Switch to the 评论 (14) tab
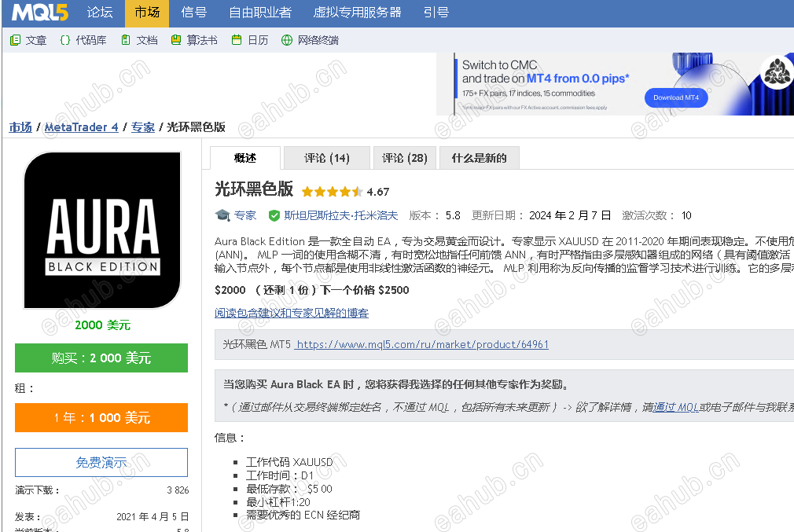Image resolution: width=794 pixels, height=532 pixels. 326,158
